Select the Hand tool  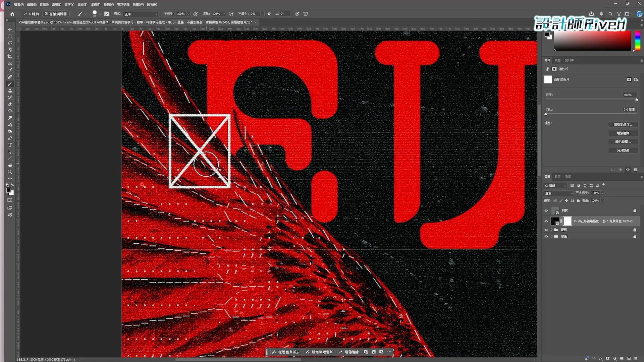pos(10,165)
